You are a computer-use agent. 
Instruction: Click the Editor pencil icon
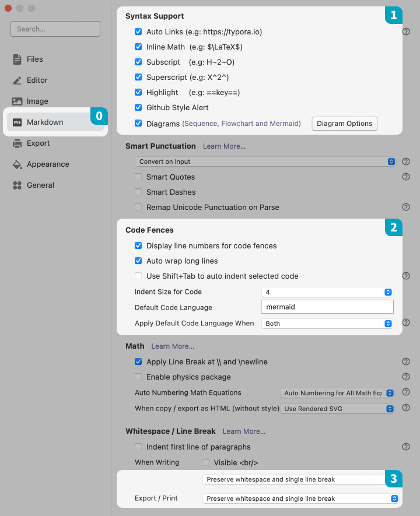point(17,80)
